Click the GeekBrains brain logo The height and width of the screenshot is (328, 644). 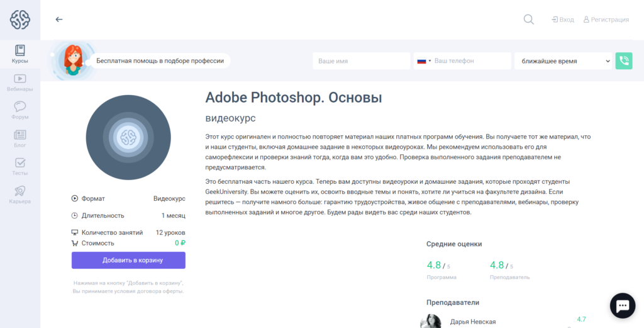pos(20,20)
